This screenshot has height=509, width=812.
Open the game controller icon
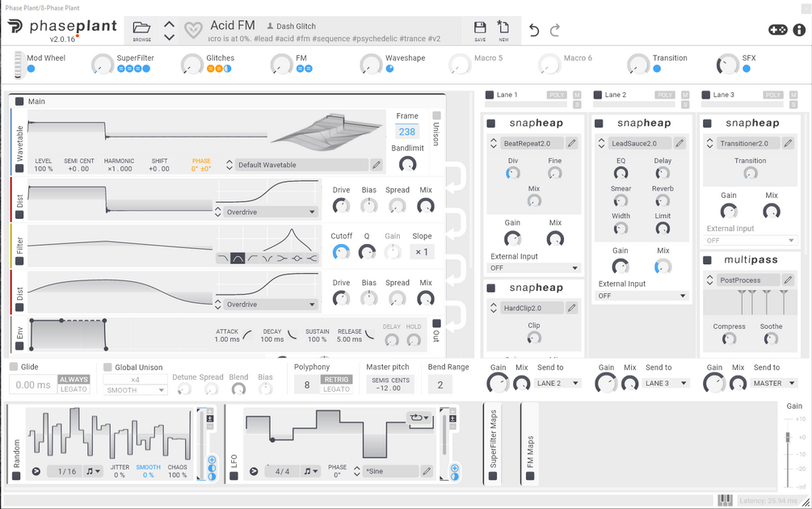point(777,30)
